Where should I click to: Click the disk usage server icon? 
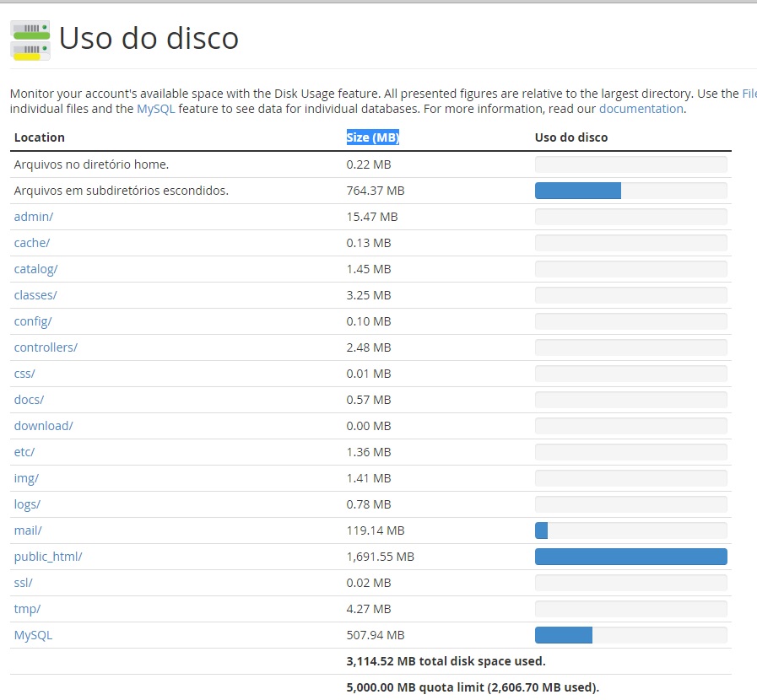click(30, 40)
